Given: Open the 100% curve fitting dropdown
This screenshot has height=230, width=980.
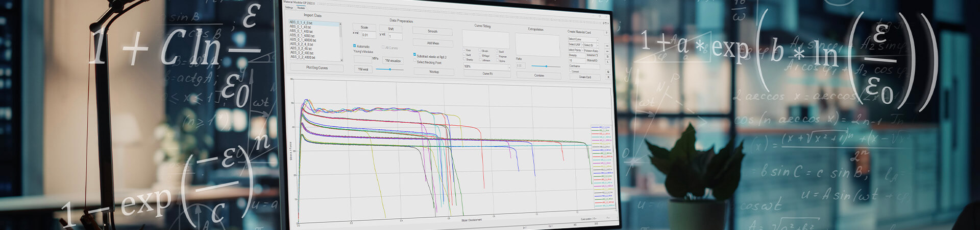Looking at the screenshot, I should click(486, 66).
